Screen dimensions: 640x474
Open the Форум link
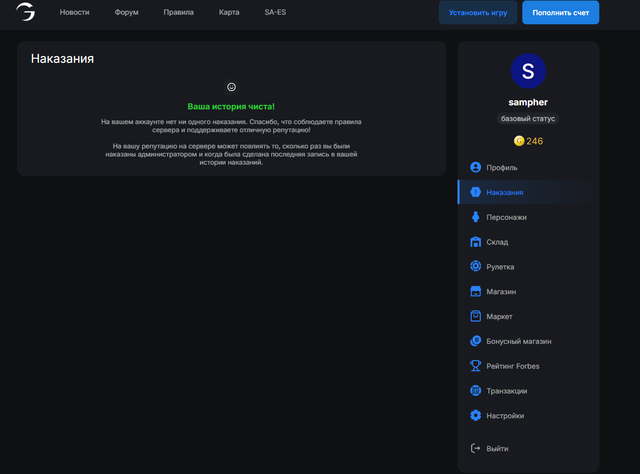pyautogui.click(x=126, y=12)
